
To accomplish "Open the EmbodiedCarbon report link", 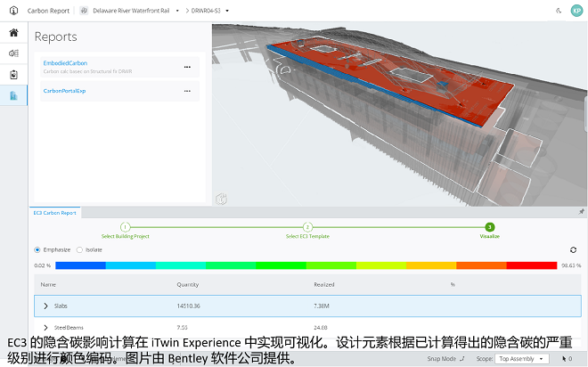I will (x=65, y=63).
